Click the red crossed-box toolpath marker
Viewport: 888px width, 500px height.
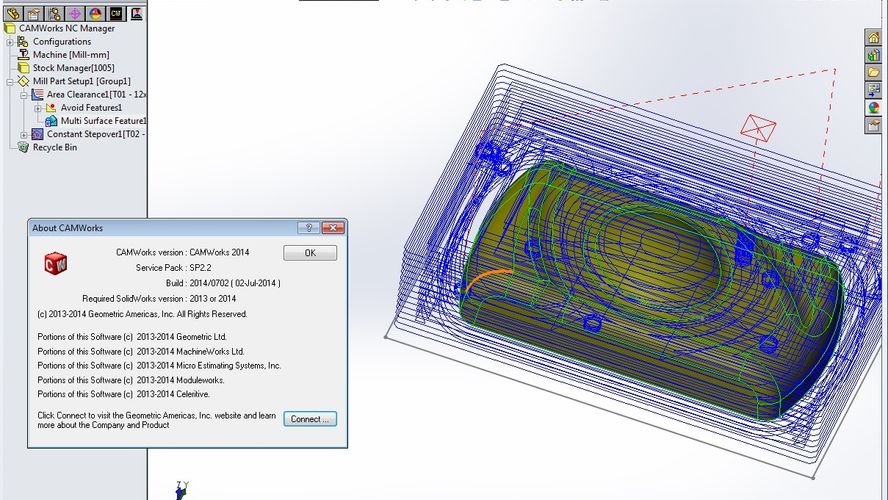[758, 128]
